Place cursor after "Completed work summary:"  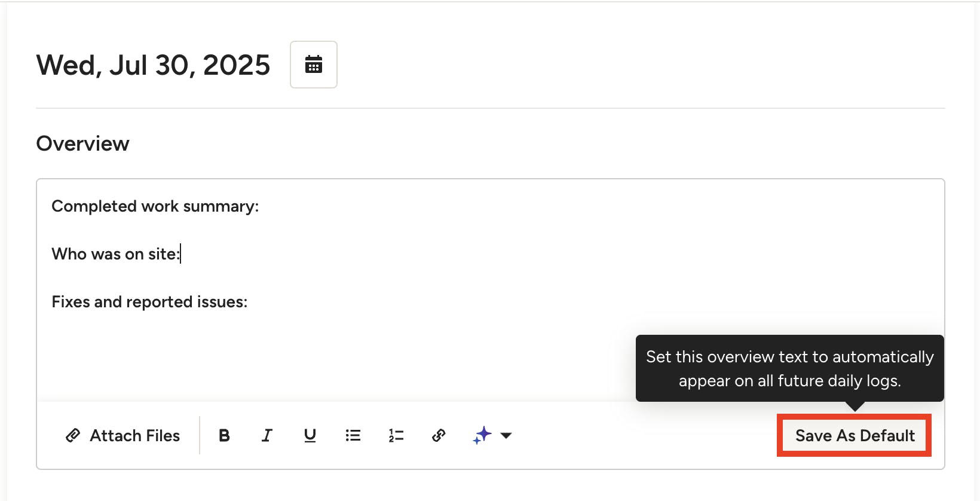tap(260, 206)
